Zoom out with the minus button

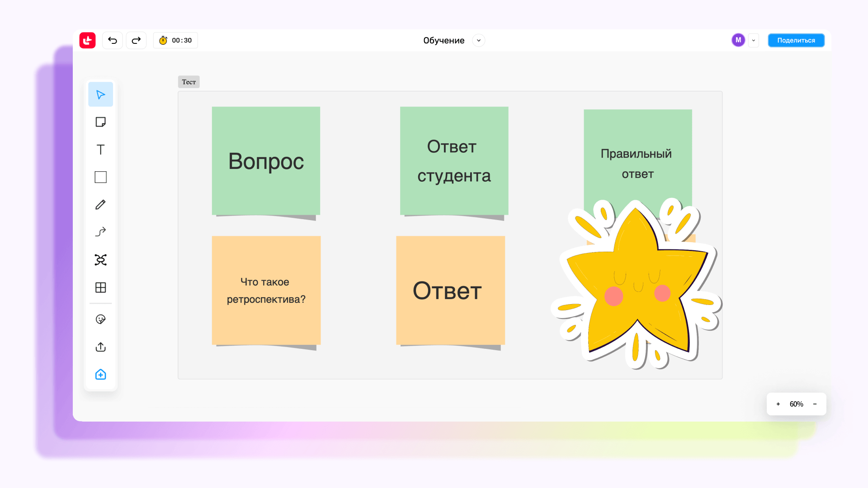[x=815, y=404]
